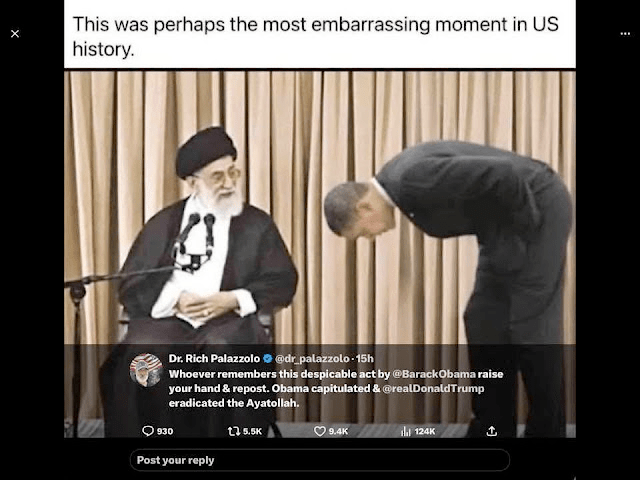Image resolution: width=640 pixels, height=480 pixels.
Task: Open view analytics bar chart icon
Action: [x=406, y=431]
